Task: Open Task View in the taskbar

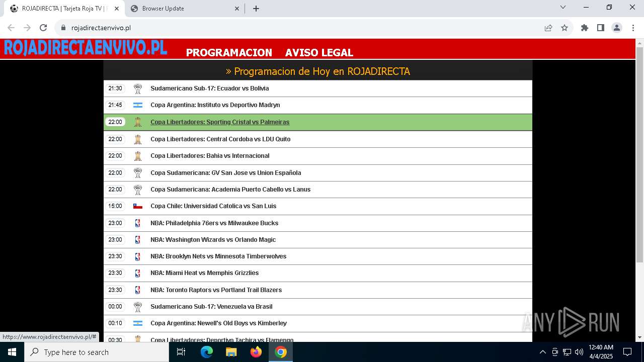Action: click(x=181, y=352)
